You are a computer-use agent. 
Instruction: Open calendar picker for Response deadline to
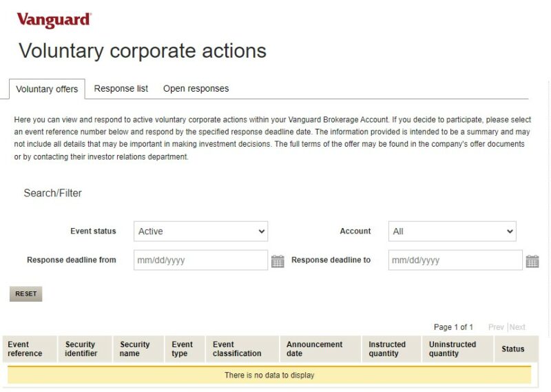532,261
